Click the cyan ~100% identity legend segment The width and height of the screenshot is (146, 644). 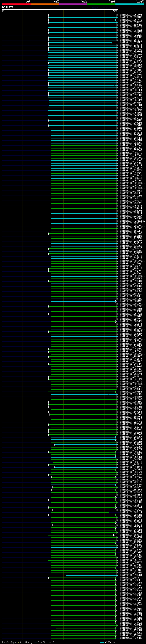tap(130, 4)
